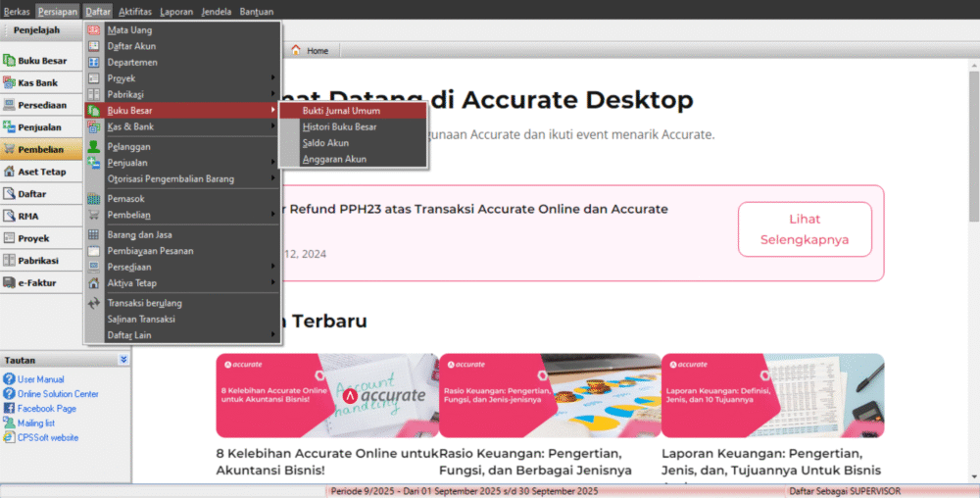Image resolution: width=980 pixels, height=498 pixels.
Task: Click the Aktiva Tetap house icon
Action: (x=94, y=283)
